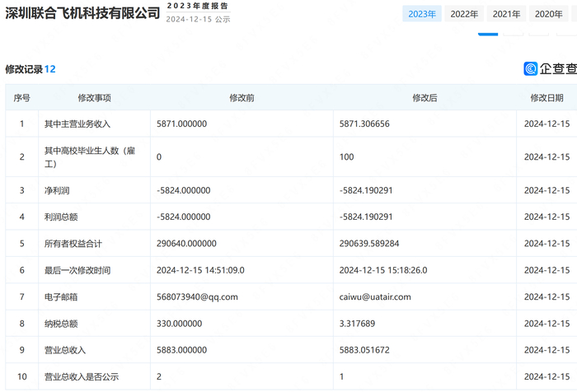Viewport: 577px width, 392px height.
Task: Select the value 5871.000000
Action: 182,124
